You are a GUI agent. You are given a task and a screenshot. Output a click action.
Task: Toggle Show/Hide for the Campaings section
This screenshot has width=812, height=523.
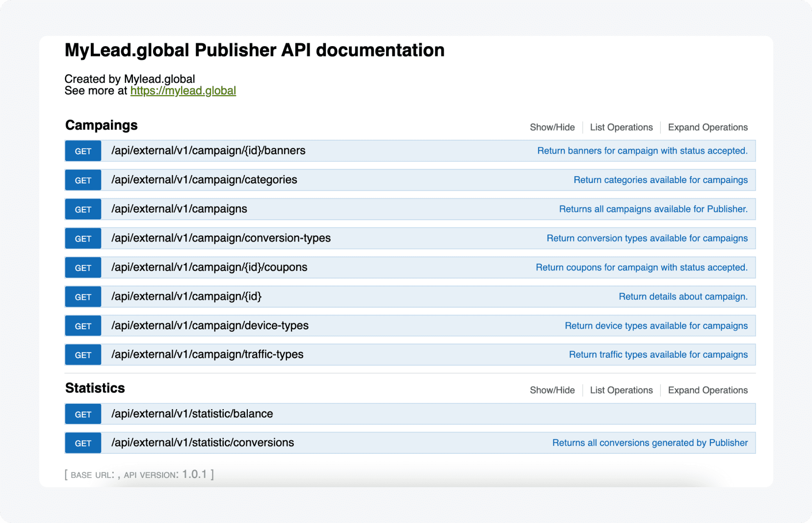552,127
